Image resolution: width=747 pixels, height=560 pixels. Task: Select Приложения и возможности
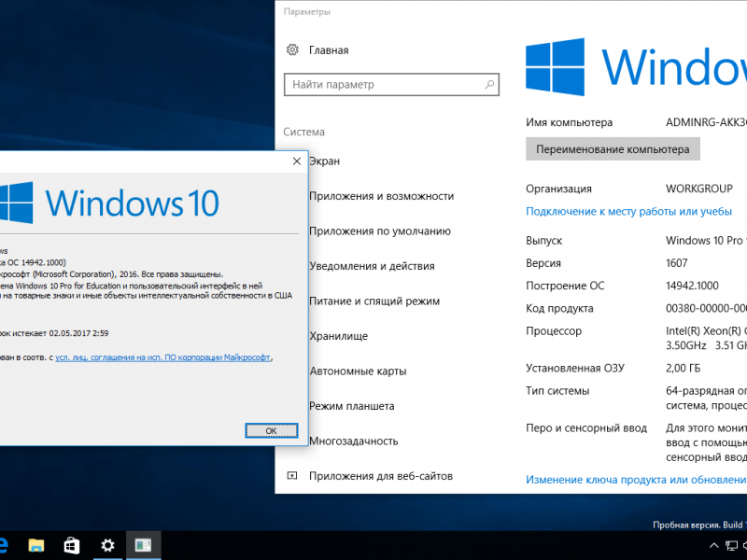click(x=381, y=196)
